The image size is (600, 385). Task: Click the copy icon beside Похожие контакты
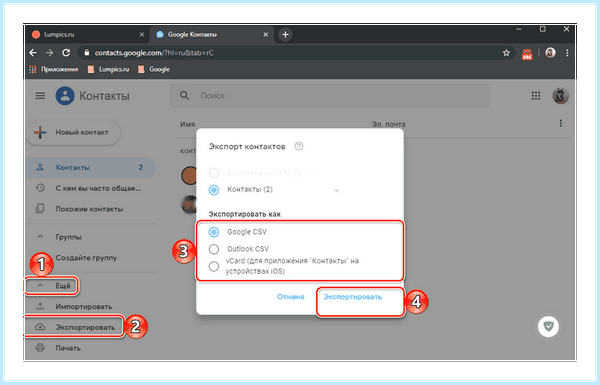tap(40, 209)
